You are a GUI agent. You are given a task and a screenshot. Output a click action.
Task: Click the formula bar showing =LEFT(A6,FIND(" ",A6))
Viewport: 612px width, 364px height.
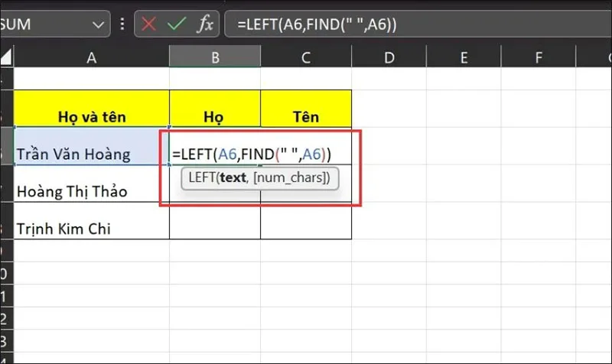point(418,24)
